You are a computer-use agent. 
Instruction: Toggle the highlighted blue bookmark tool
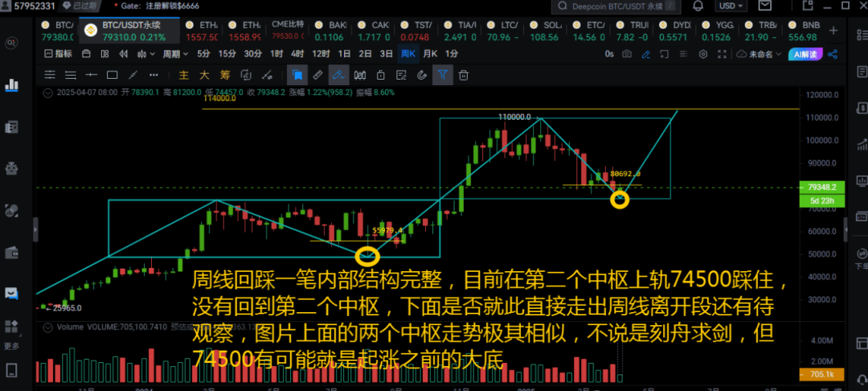pos(297,75)
